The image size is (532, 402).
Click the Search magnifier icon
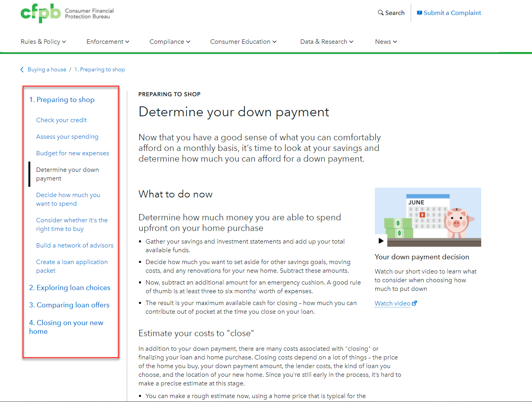click(x=380, y=13)
